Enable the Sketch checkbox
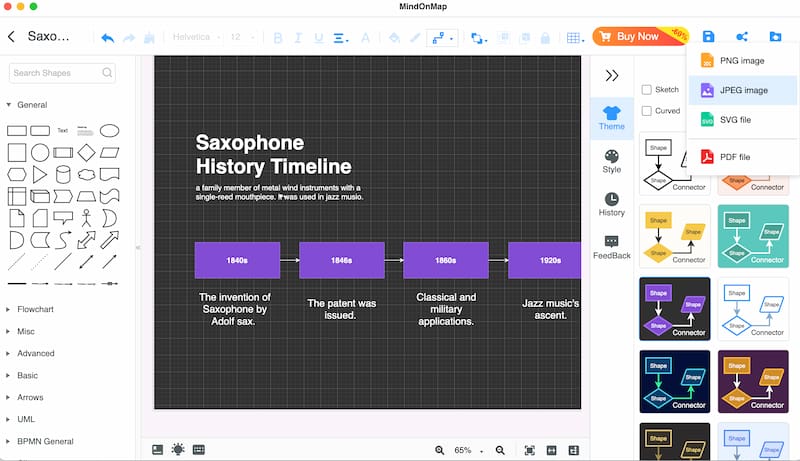 coord(646,90)
